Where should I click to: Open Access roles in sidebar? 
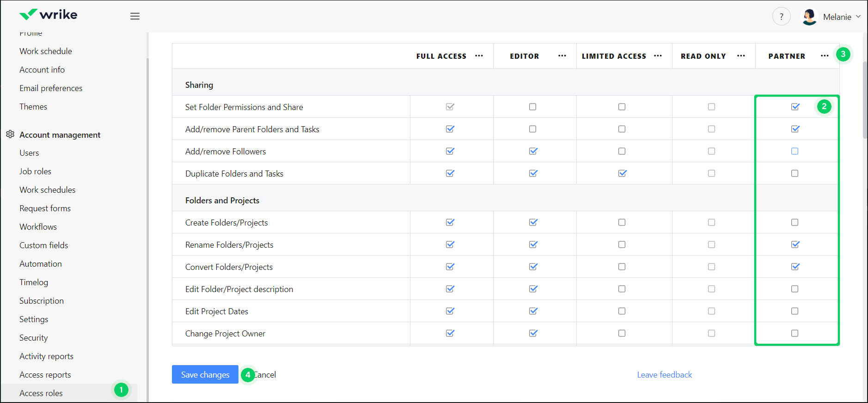pyautogui.click(x=41, y=393)
